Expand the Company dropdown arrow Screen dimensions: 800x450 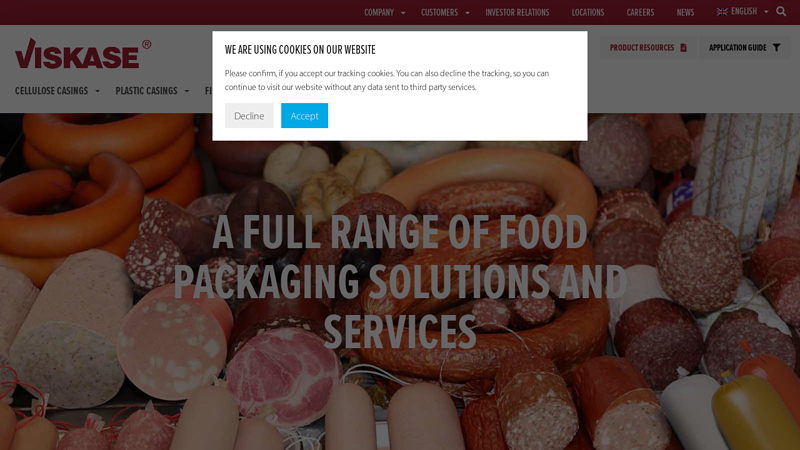403,13
